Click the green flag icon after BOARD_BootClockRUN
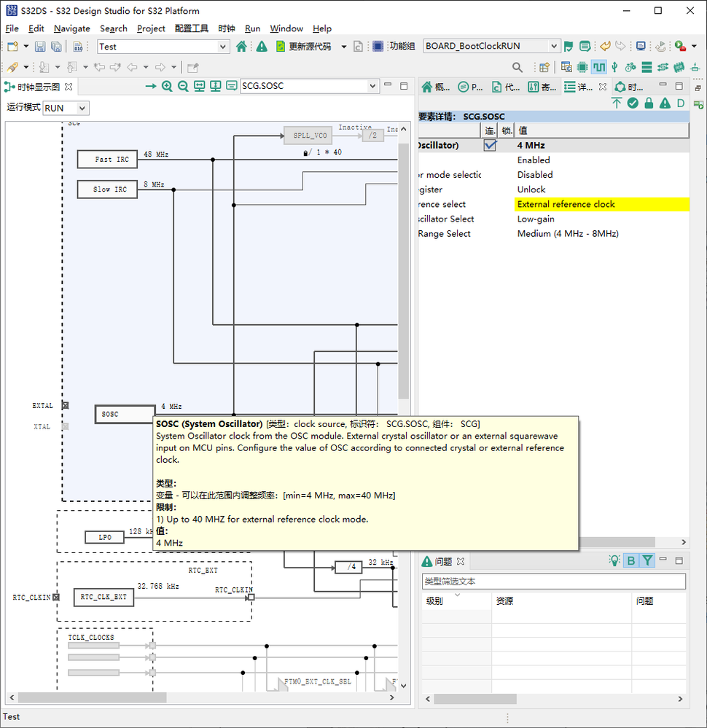The height and width of the screenshot is (728, 707). (569, 46)
